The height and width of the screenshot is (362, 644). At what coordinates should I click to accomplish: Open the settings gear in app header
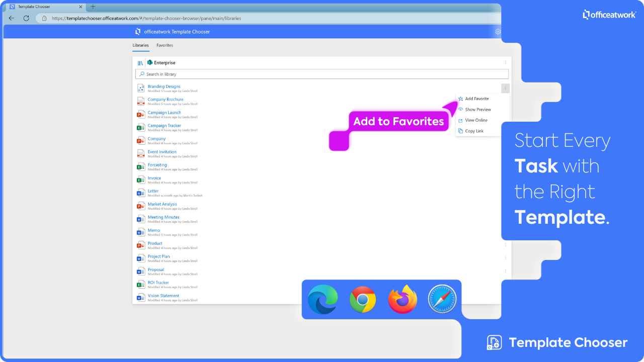pyautogui.click(x=498, y=32)
